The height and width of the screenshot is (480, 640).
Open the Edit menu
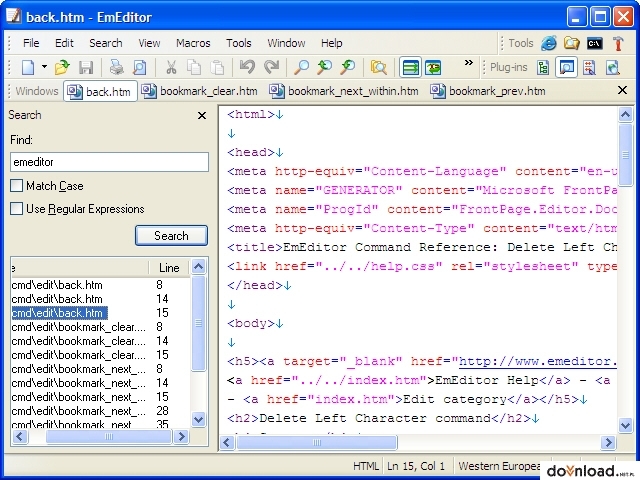(x=64, y=43)
